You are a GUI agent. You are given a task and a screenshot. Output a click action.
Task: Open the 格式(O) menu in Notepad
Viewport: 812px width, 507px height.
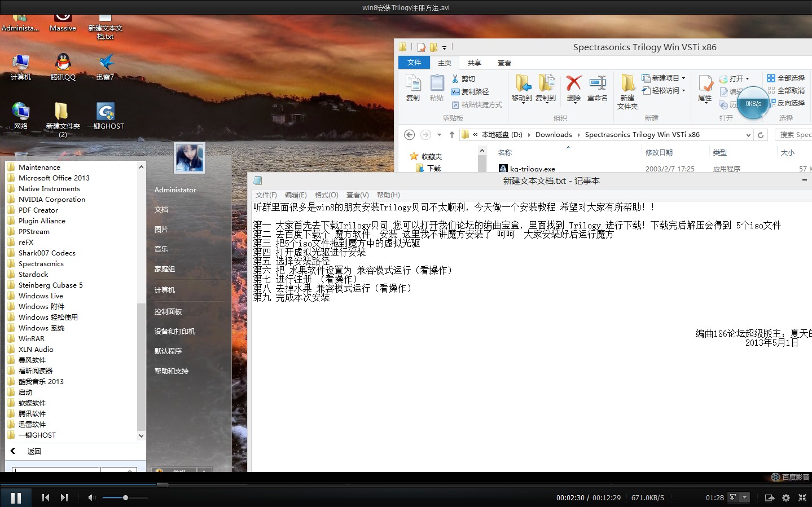pos(327,195)
